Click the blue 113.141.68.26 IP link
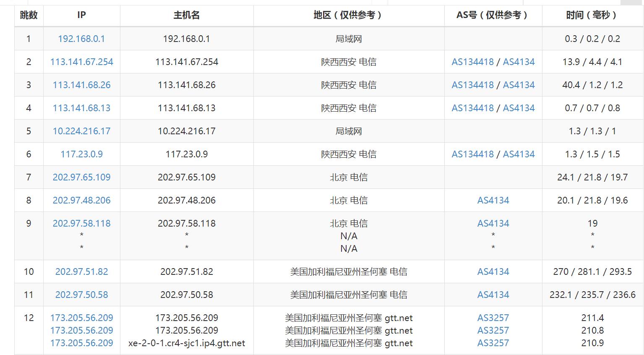The width and height of the screenshot is (644, 355). click(x=81, y=85)
